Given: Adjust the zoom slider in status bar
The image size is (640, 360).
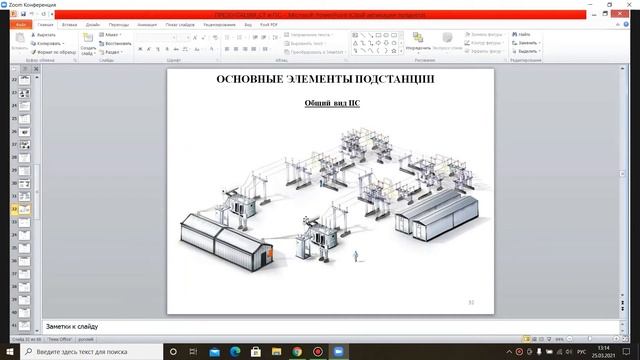Looking at the screenshot, I should (589, 339).
